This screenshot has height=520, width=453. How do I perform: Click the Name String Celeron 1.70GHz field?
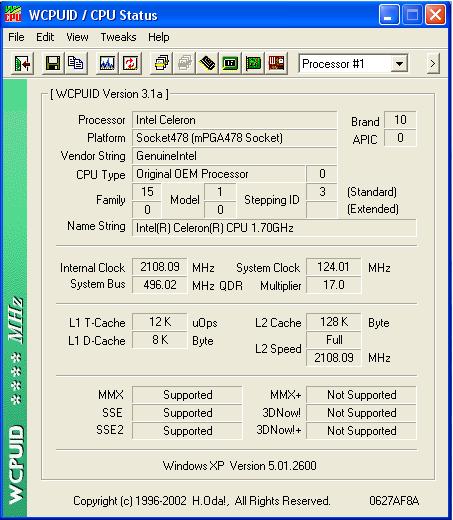click(274, 228)
